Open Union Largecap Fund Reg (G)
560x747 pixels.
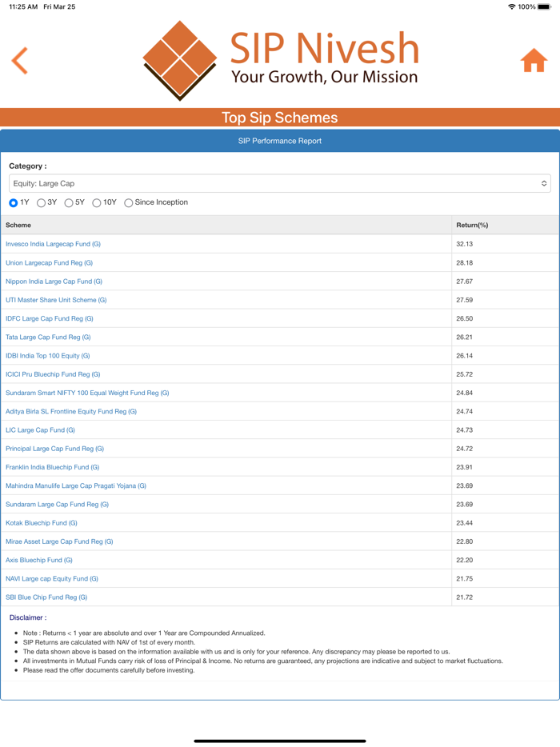(x=49, y=262)
